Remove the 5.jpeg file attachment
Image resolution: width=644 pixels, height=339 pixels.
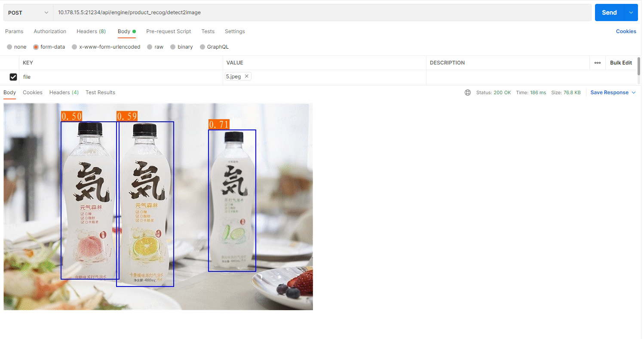point(246,76)
